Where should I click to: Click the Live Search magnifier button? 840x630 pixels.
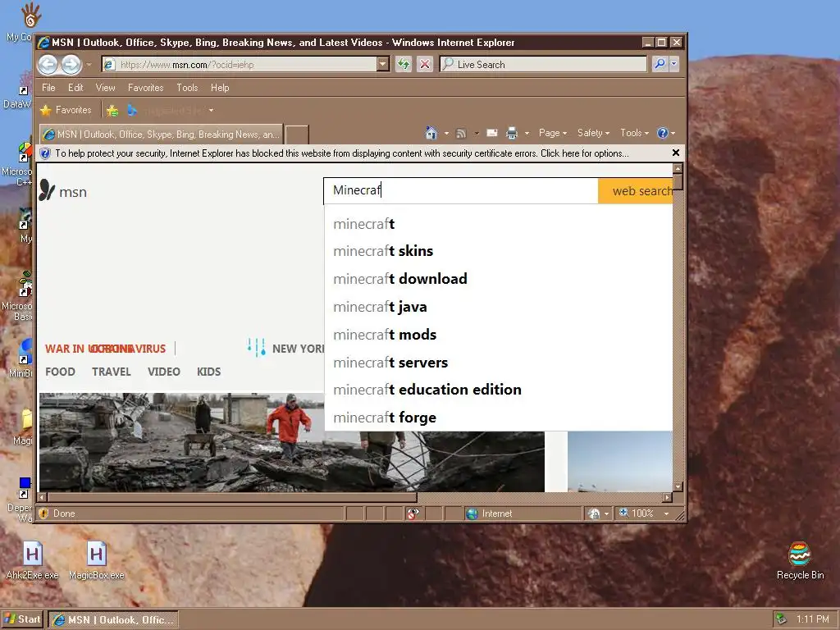[660, 64]
